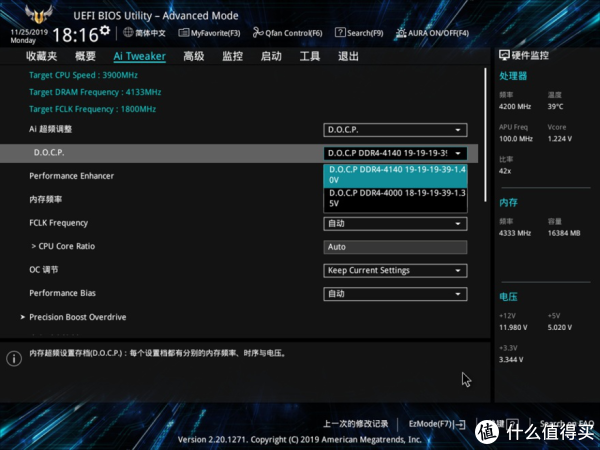The height and width of the screenshot is (450, 600).
Task: Click the 1.224 V Vcore value
Action: 560,139
